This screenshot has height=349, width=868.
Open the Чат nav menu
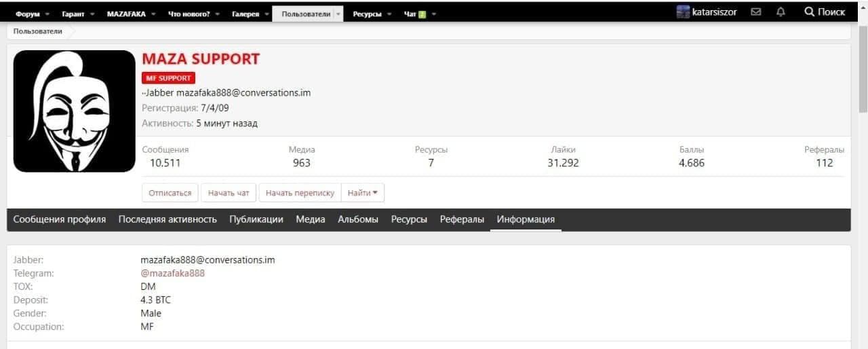(x=410, y=14)
